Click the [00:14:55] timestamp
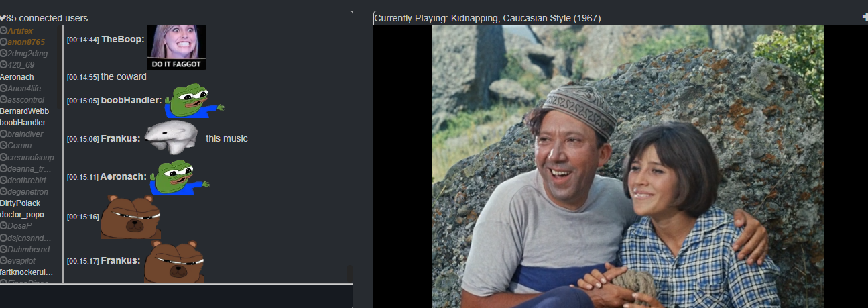The image size is (868, 308). pos(83,77)
